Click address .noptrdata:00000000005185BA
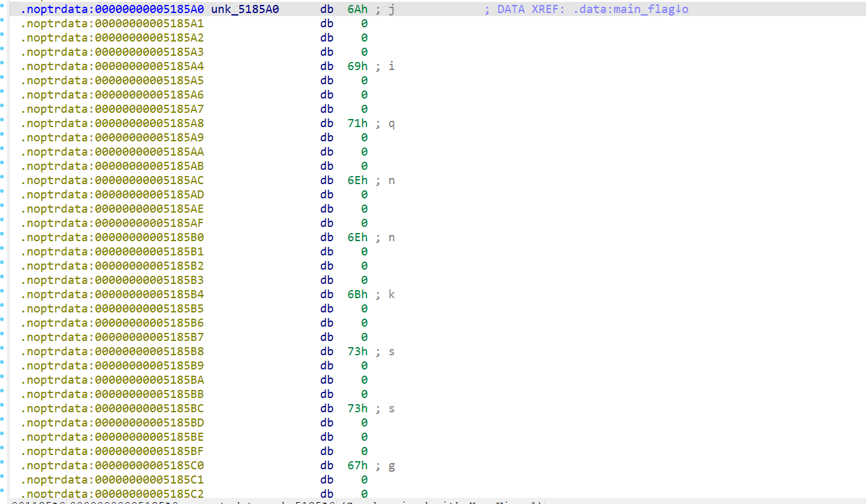The image size is (866, 504). point(112,380)
